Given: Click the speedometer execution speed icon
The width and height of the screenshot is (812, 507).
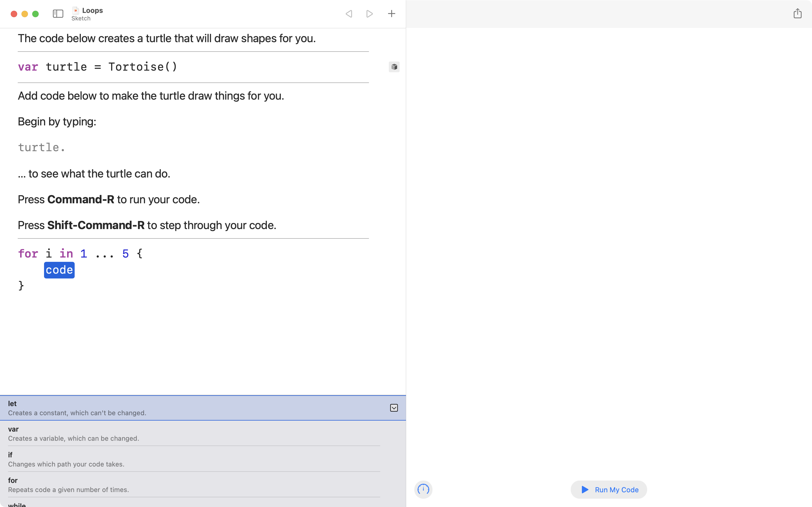Looking at the screenshot, I should tap(423, 490).
